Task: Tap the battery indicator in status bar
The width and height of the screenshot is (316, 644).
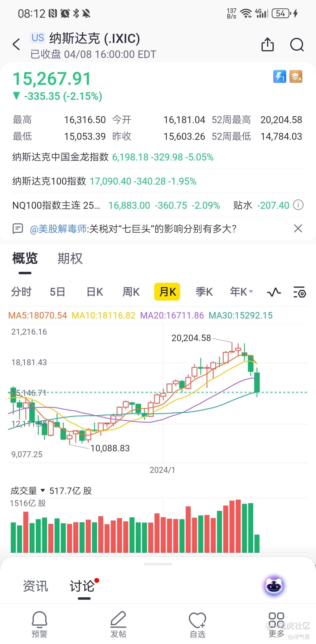Action: 281,13
